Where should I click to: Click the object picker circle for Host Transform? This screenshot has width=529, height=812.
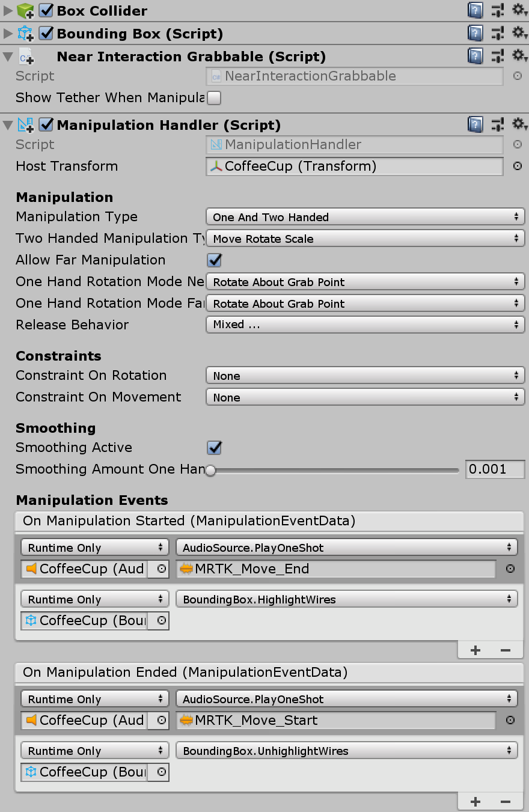[517, 166]
